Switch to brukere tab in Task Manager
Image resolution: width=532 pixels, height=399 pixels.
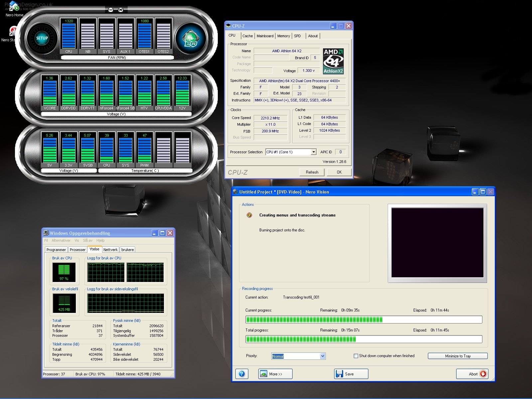(128, 250)
